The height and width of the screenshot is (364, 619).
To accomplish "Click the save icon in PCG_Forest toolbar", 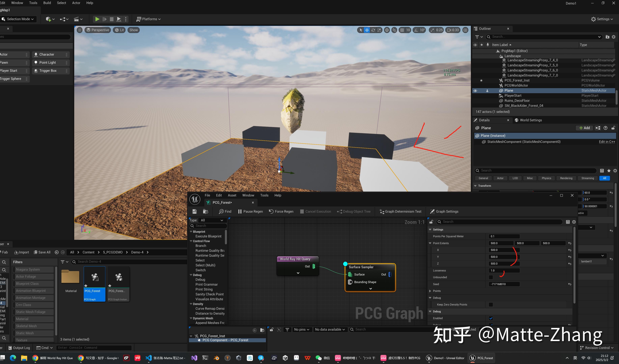I will click(194, 211).
